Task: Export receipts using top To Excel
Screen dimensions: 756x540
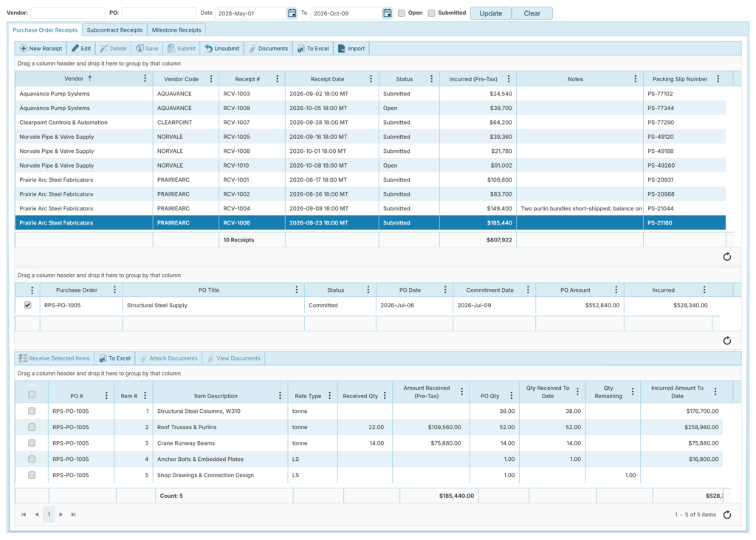Action: point(313,48)
